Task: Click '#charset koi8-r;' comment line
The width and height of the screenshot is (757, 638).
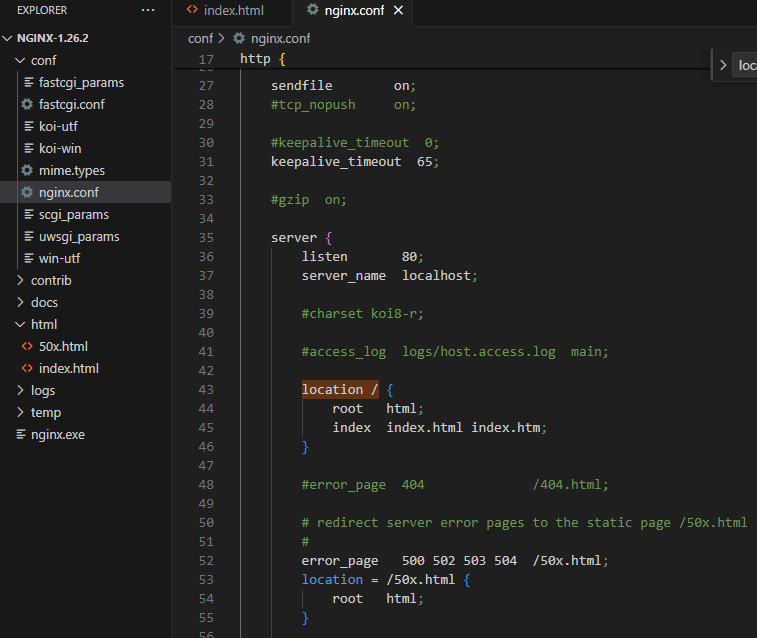Action: coord(363,314)
